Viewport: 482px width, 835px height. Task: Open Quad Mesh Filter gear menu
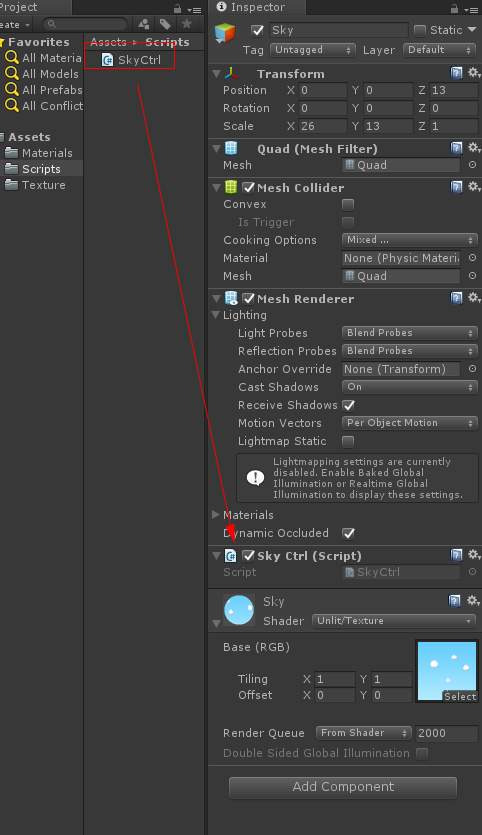pos(472,148)
